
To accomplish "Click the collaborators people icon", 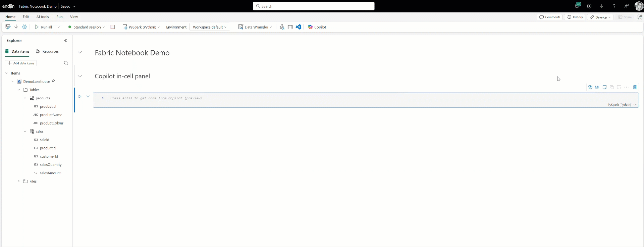I will [640, 17].
